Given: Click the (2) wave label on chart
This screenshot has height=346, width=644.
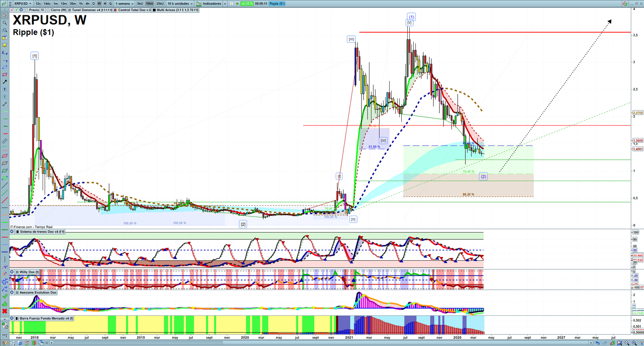Looking at the screenshot, I should click(483, 177).
